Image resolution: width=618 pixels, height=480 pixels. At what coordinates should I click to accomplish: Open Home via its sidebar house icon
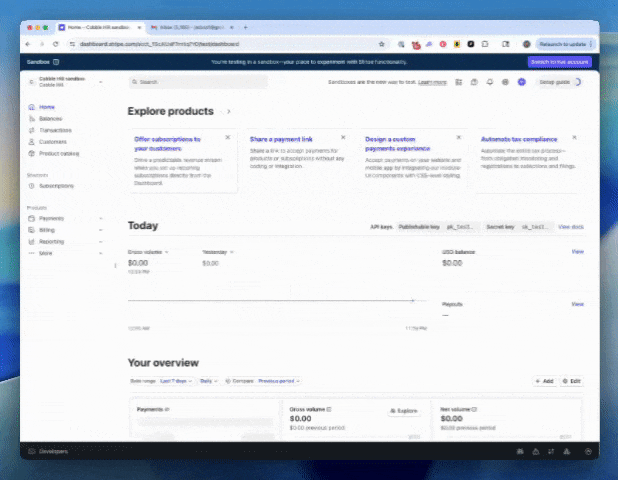pyautogui.click(x=32, y=107)
